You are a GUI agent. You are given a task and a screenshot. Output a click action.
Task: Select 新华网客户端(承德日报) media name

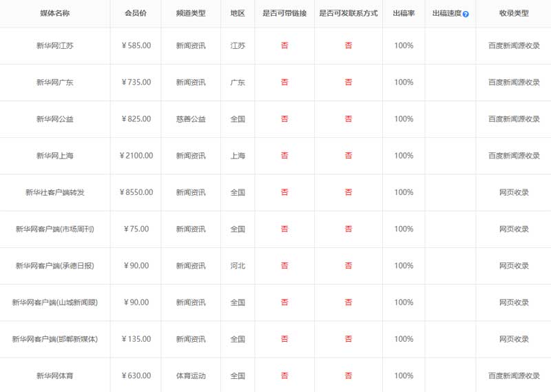click(55, 266)
